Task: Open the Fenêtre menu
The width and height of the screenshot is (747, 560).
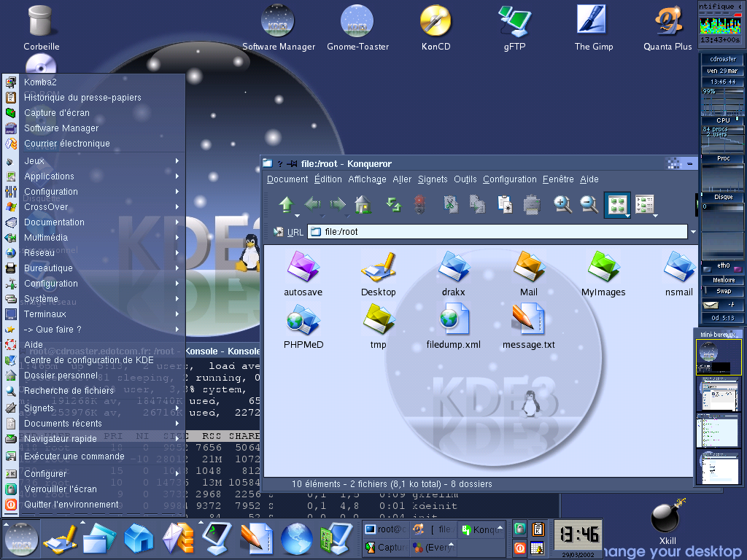Action: pos(558,179)
